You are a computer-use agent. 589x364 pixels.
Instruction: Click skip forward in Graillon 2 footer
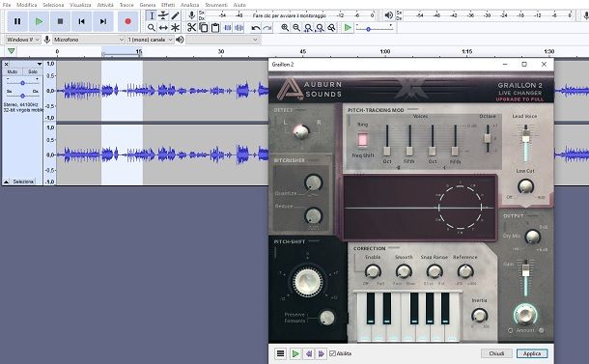(x=322, y=353)
